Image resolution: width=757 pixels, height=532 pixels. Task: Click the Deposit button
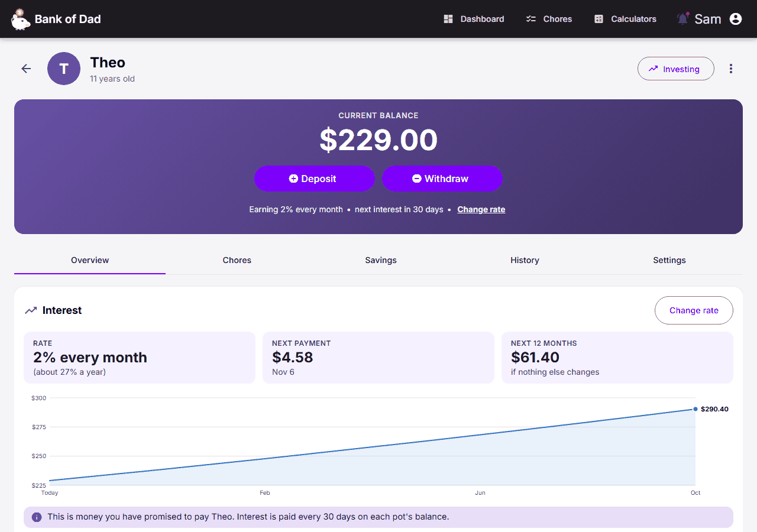pyautogui.click(x=315, y=179)
